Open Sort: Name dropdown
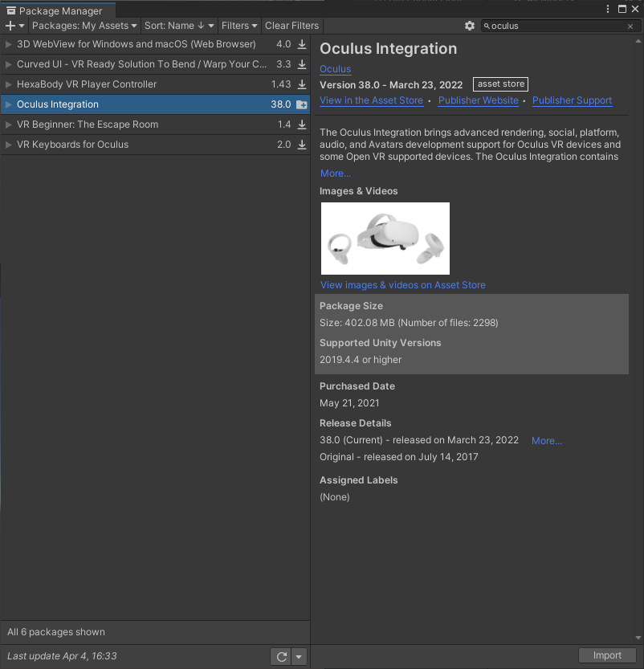Screen dimensions: 644x669 tap(179, 26)
